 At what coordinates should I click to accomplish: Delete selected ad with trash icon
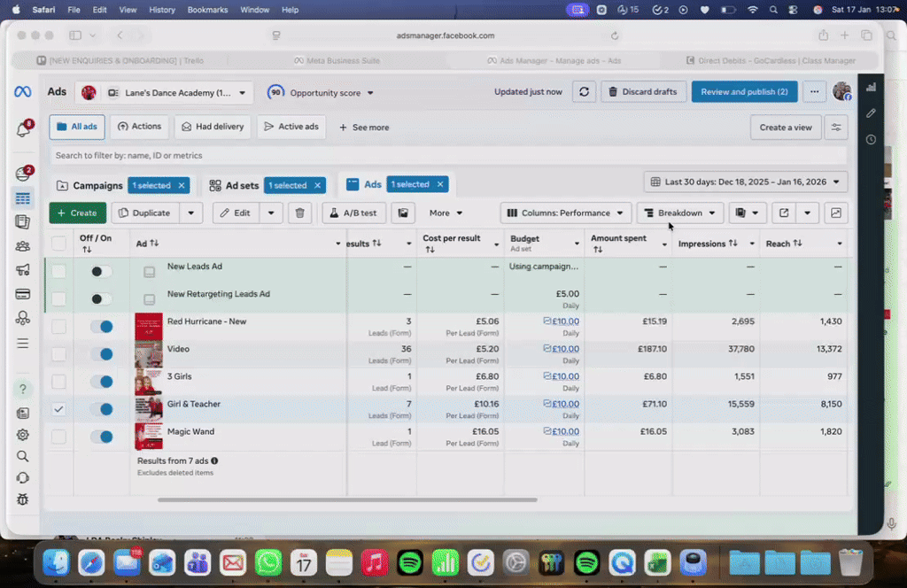tap(299, 213)
